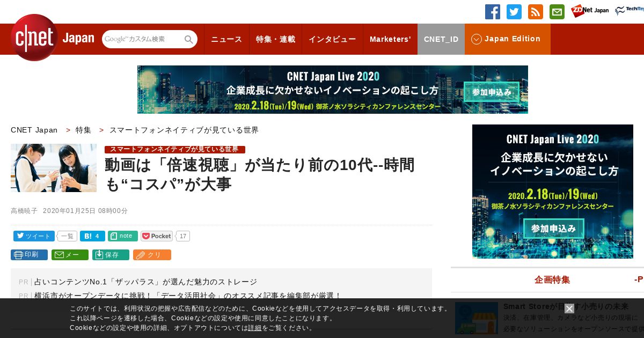
Task: Open スマートフォンネイティブが見ている世界 breadcrumb
Action: 184,130
